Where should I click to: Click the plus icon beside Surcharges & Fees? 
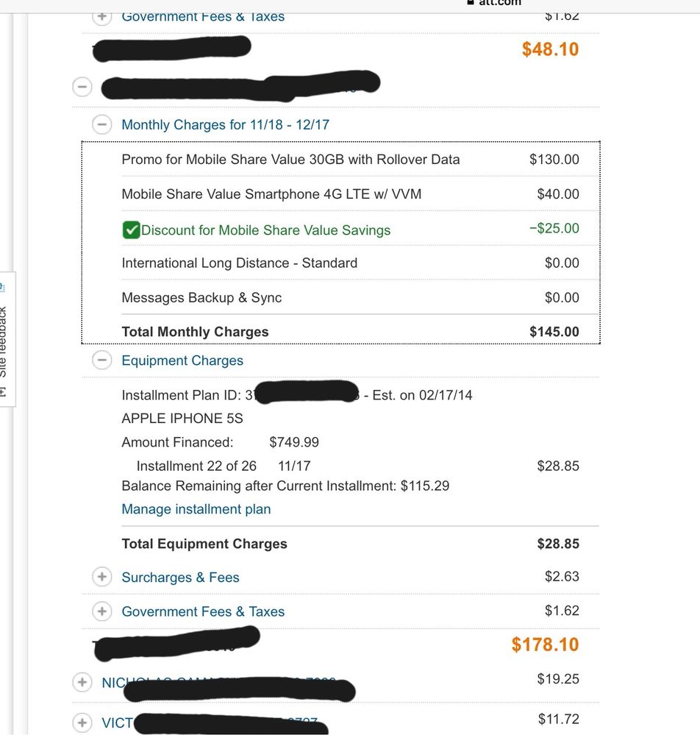pos(102,578)
